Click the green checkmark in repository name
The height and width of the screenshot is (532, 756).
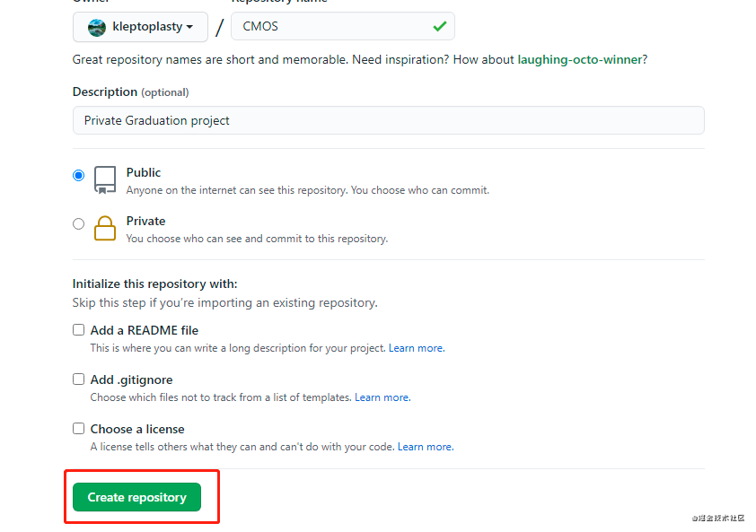coord(439,26)
